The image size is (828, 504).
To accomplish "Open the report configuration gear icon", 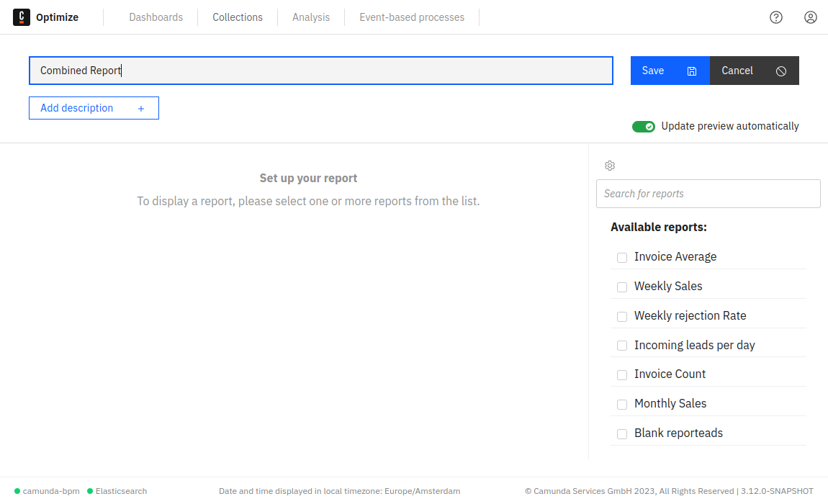I will pyautogui.click(x=610, y=166).
